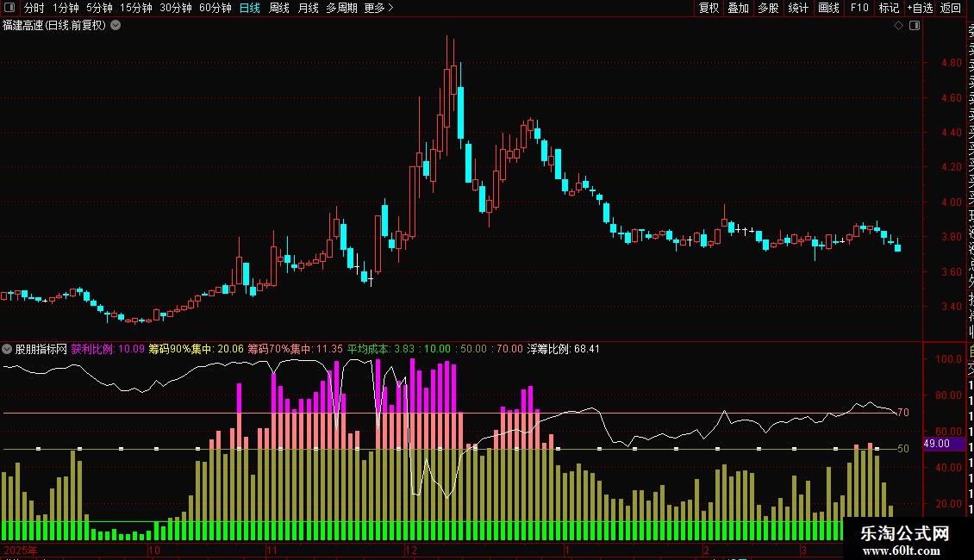
Task: Click the 获利比例: 10.09 value
Action: pos(108,349)
